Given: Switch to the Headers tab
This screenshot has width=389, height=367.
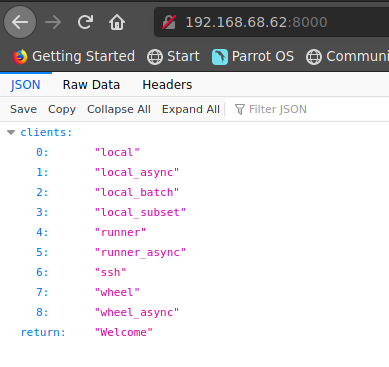Looking at the screenshot, I should pyautogui.click(x=167, y=85).
